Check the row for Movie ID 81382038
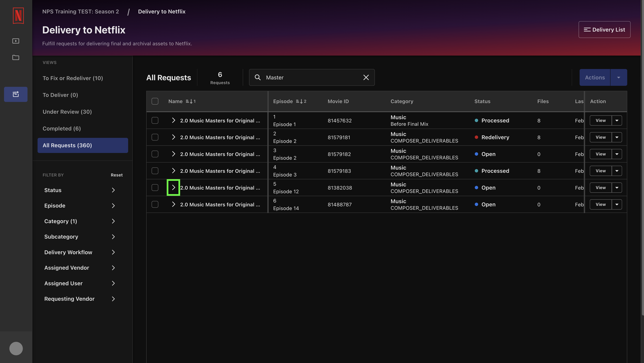The width and height of the screenshot is (644, 363). [x=155, y=188]
